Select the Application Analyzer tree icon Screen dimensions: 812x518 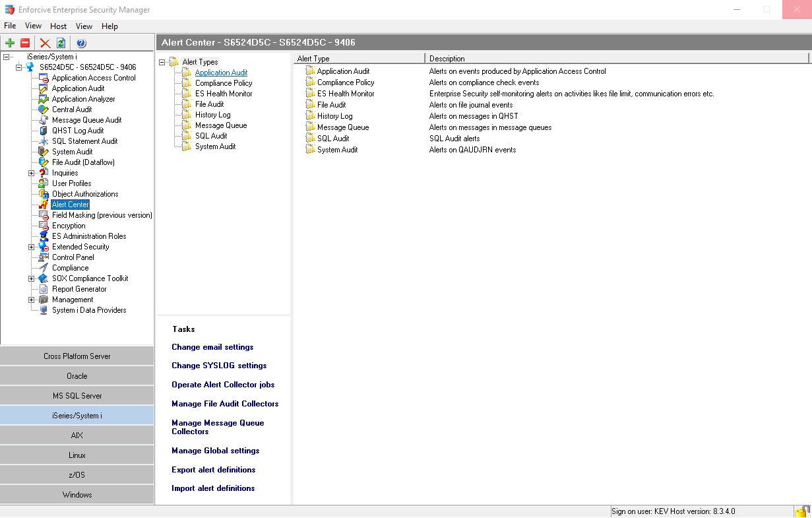pos(44,99)
